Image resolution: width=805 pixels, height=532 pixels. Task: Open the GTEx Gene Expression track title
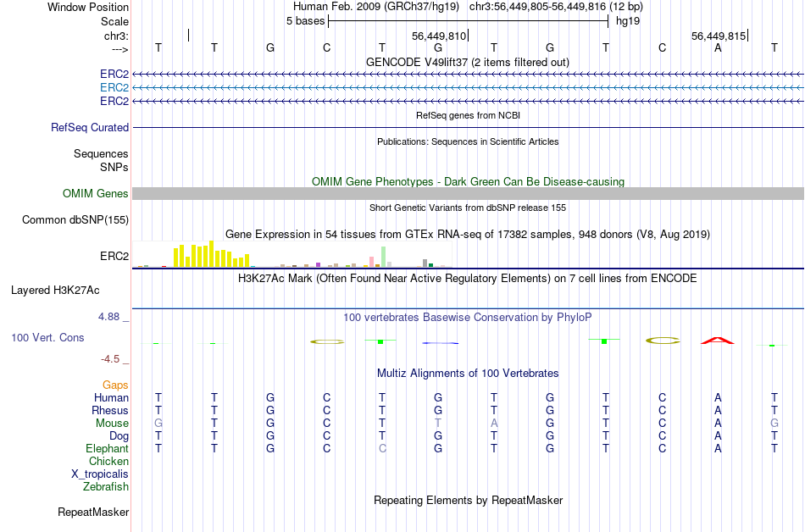[x=468, y=235]
